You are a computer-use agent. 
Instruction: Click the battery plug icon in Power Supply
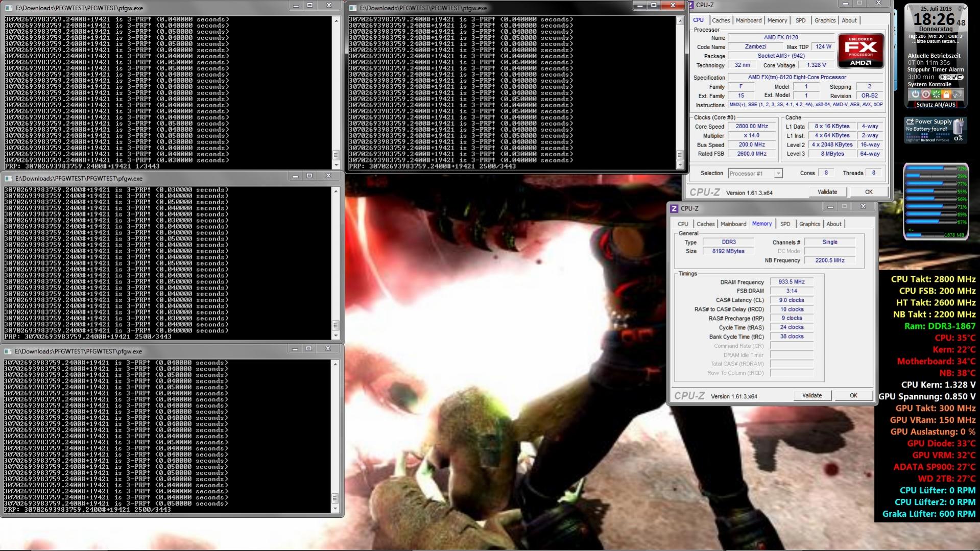click(959, 127)
